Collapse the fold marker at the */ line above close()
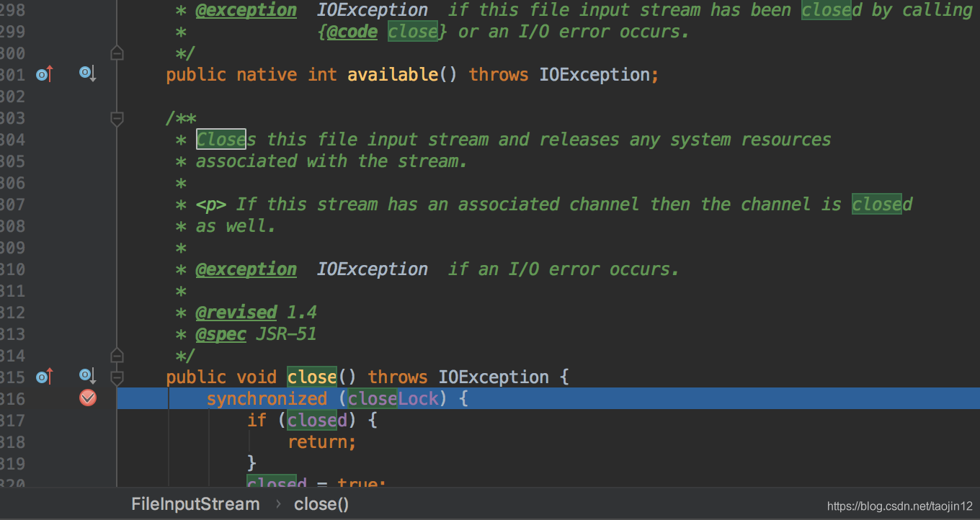 coord(117,356)
